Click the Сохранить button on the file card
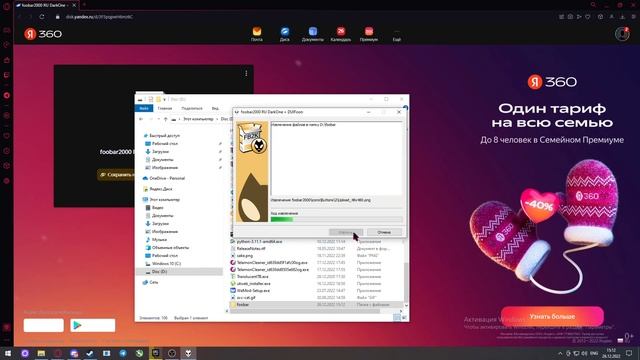 click(117, 175)
